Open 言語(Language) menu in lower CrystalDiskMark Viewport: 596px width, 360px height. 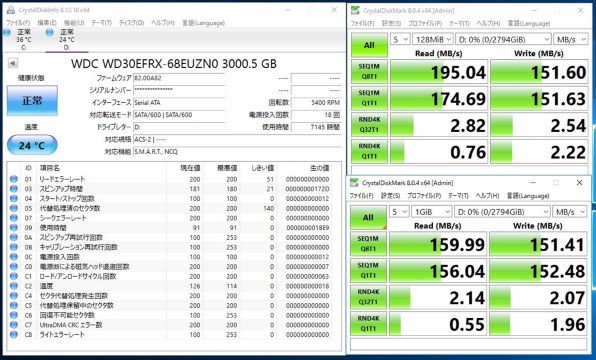coord(528,195)
